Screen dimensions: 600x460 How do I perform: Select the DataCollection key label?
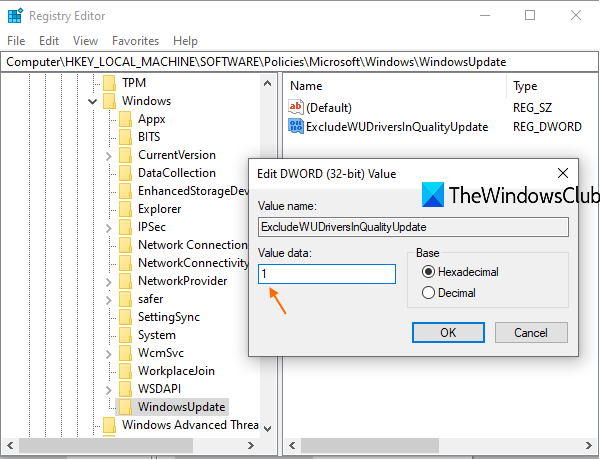177,173
